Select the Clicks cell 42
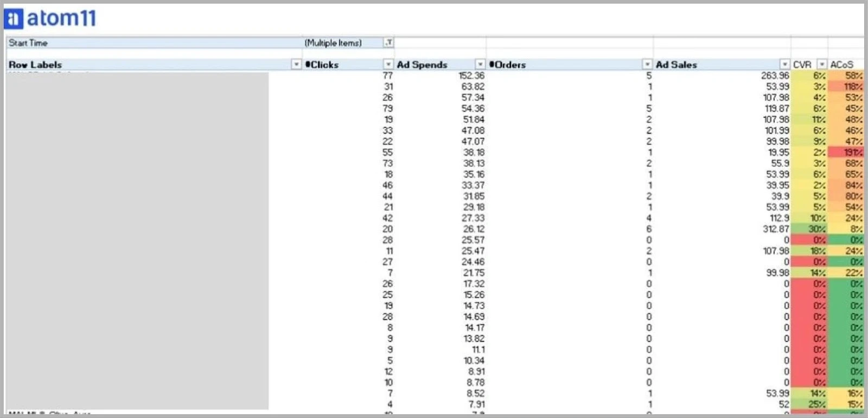 click(x=387, y=218)
